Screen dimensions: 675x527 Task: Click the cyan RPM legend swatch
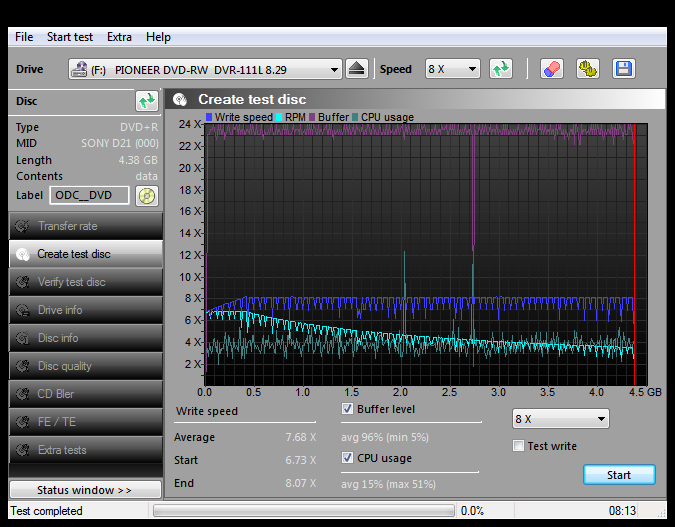tap(279, 117)
